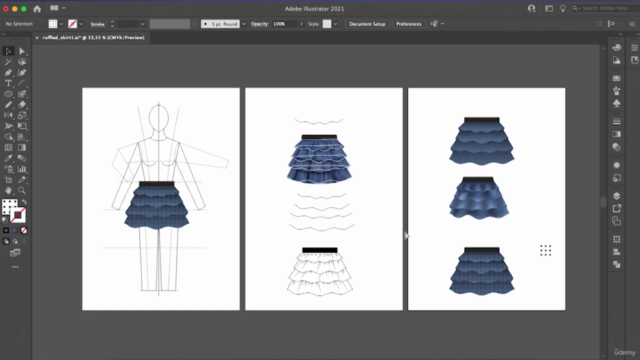Image resolution: width=640 pixels, height=360 pixels.
Task: Select the Paintbrush tool
Action: [22, 94]
